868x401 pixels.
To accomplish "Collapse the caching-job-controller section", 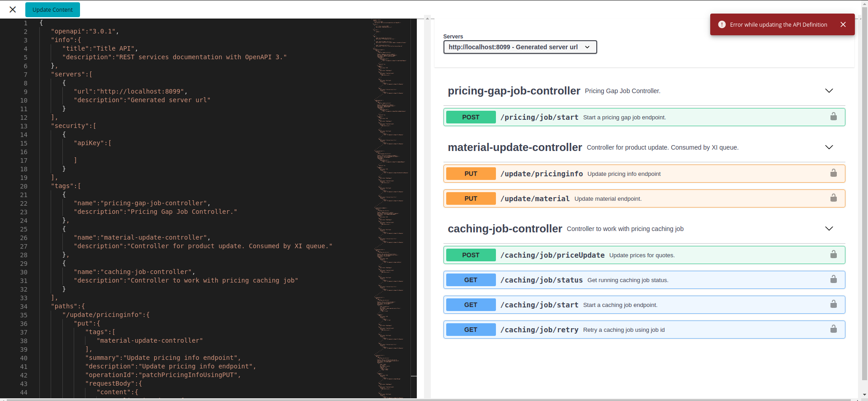I will click(x=829, y=229).
